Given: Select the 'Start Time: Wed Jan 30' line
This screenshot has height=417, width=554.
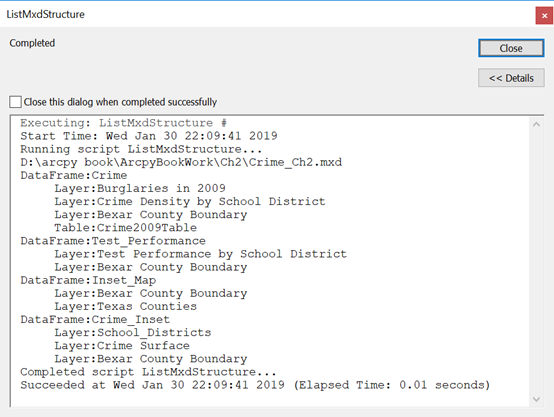Looking at the screenshot, I should click(149, 136).
